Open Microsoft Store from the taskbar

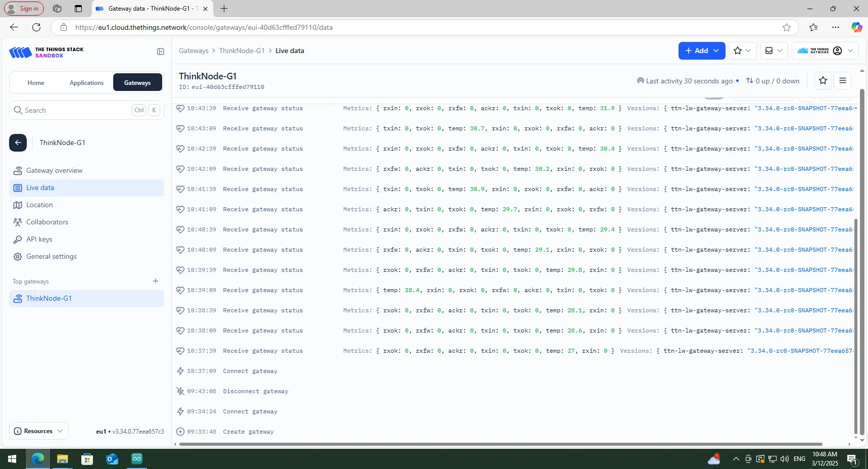click(x=87, y=459)
